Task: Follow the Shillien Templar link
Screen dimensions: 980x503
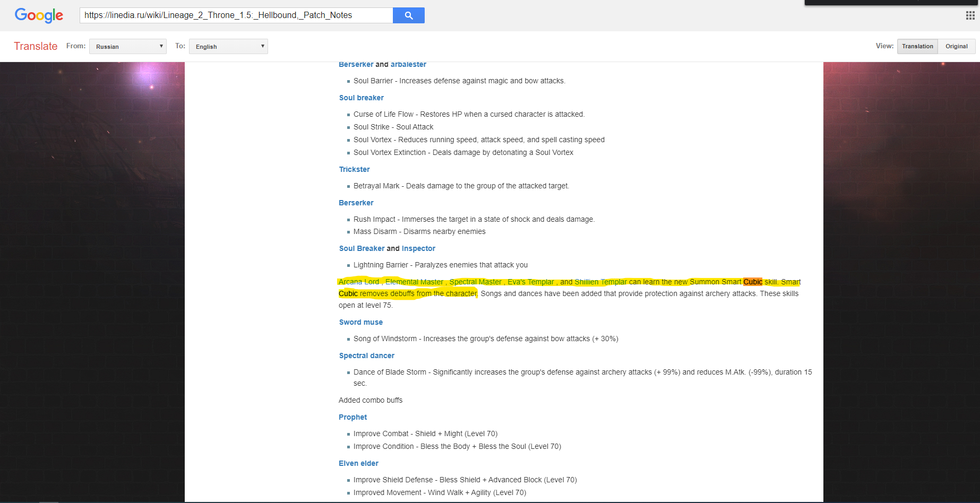Action: click(600, 282)
